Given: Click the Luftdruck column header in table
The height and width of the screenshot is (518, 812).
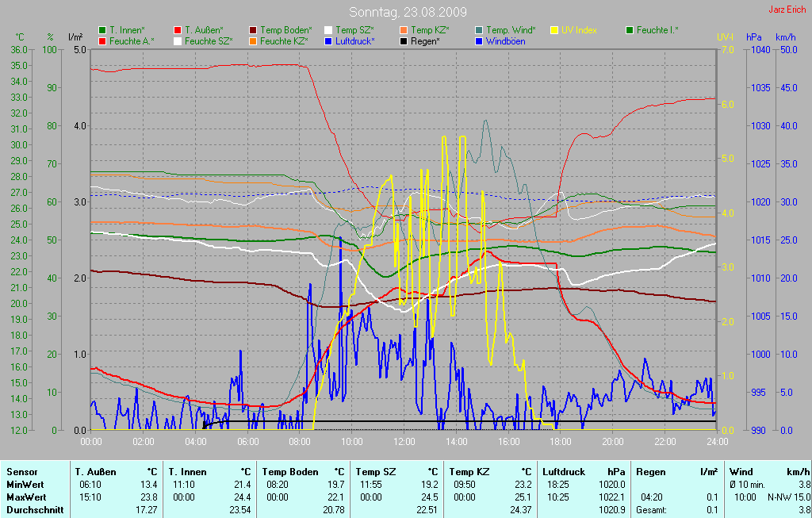Looking at the screenshot, I should tap(564, 472).
